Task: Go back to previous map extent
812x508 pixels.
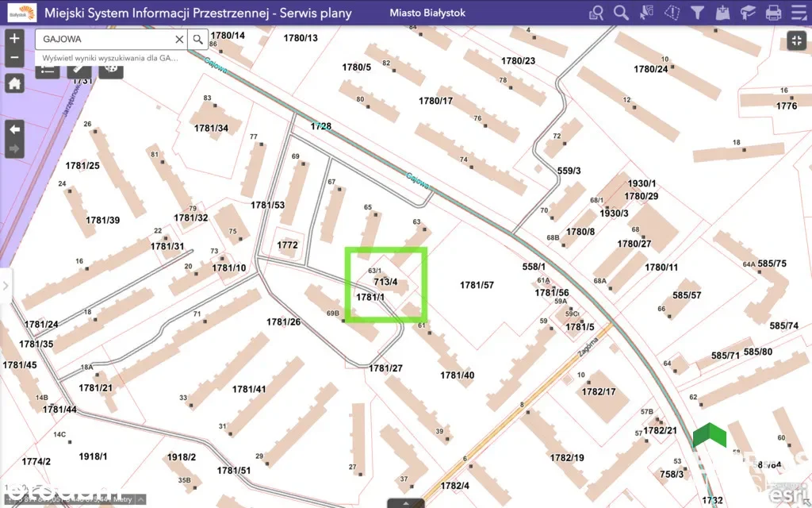Action: (14, 129)
